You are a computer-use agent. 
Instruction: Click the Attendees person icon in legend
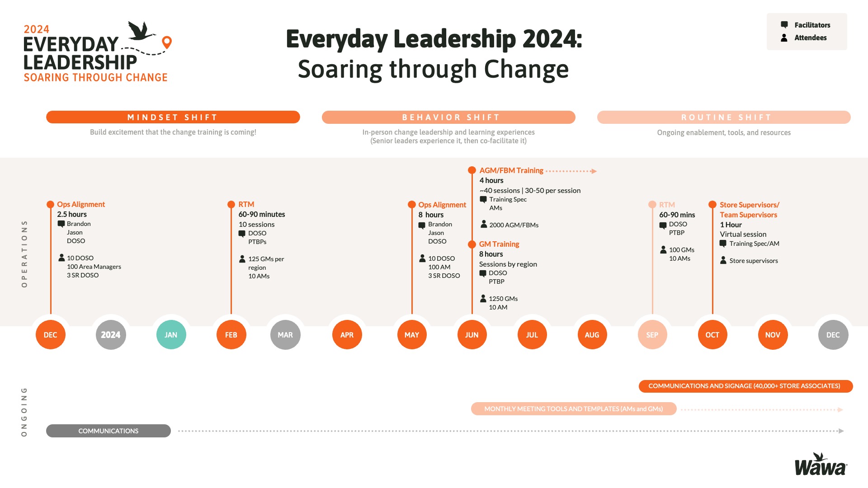coord(784,38)
